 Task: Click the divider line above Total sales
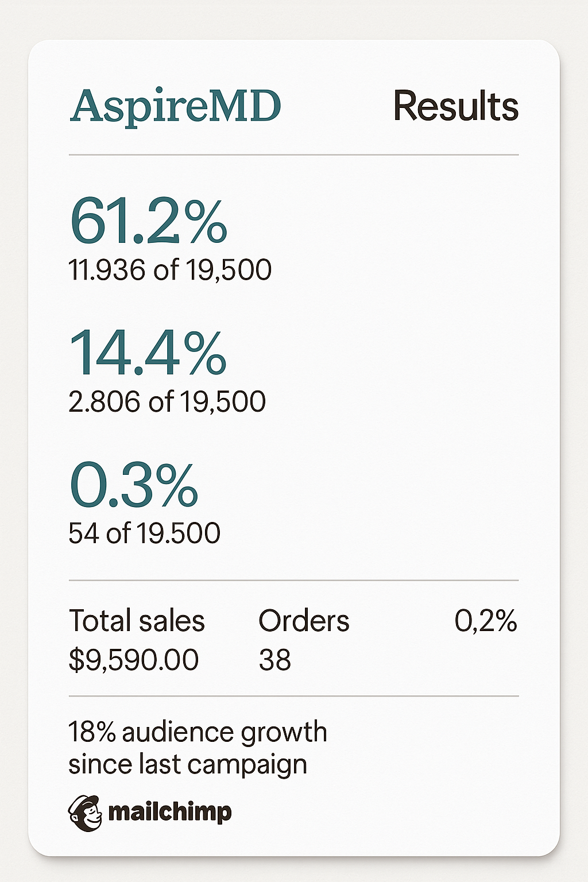(x=293, y=581)
